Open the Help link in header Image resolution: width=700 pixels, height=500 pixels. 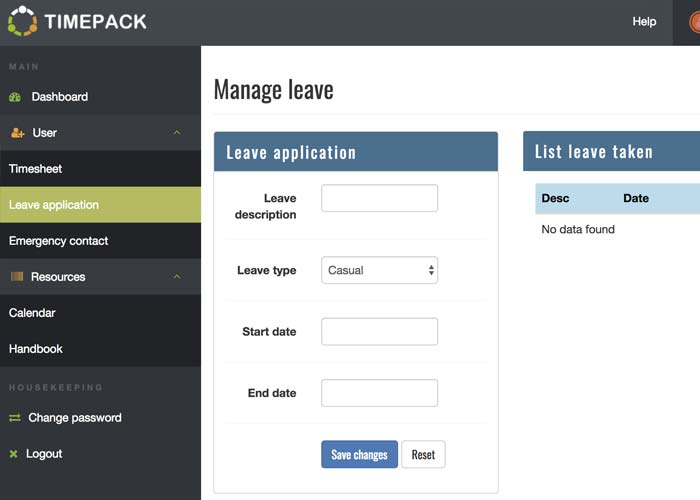click(644, 21)
